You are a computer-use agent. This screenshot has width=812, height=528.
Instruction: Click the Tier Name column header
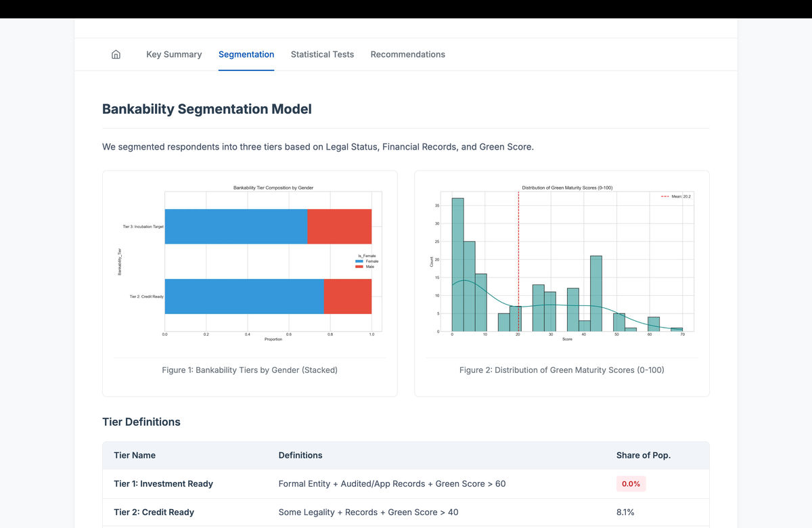tap(135, 456)
